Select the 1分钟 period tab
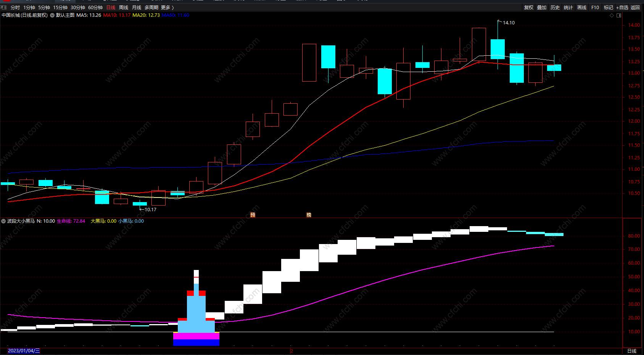The width and height of the screenshot is (644, 355). pyautogui.click(x=29, y=8)
